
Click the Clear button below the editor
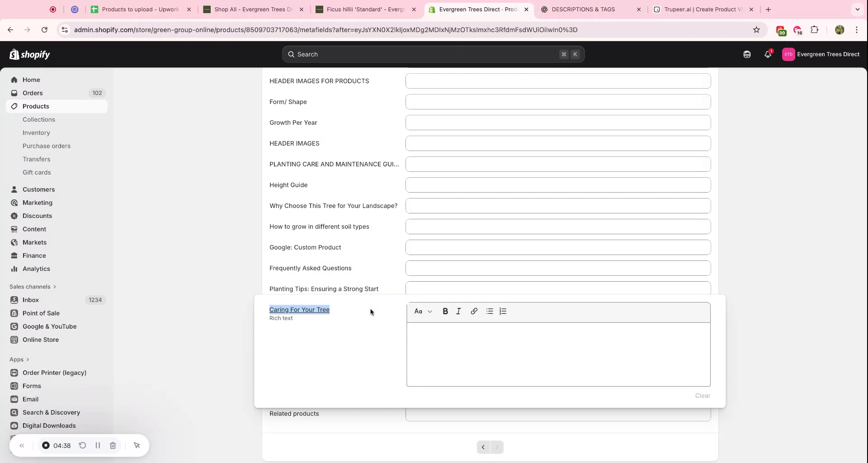(703, 396)
